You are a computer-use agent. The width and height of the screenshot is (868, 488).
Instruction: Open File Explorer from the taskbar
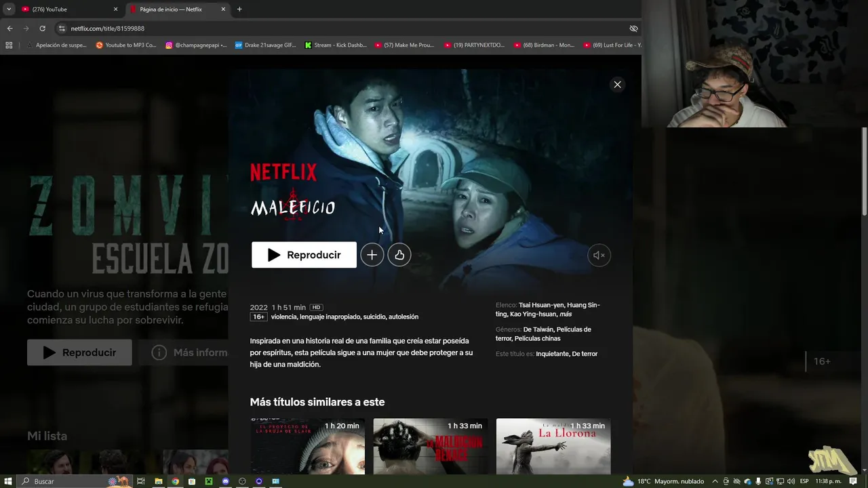(x=158, y=481)
